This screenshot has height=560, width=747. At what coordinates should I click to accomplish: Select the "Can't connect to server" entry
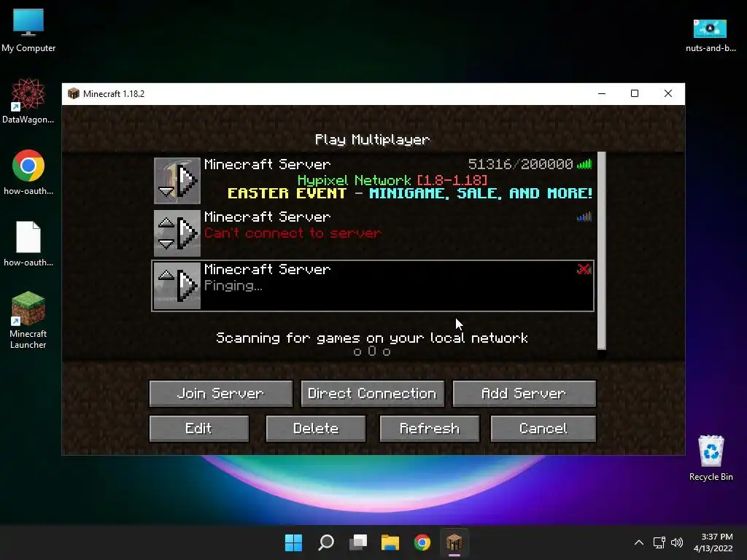(373, 233)
